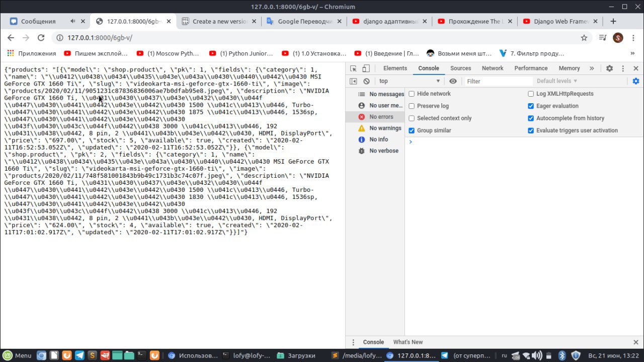The height and width of the screenshot is (362, 644).
Task: Select the No info filter row
Action: tap(375, 139)
